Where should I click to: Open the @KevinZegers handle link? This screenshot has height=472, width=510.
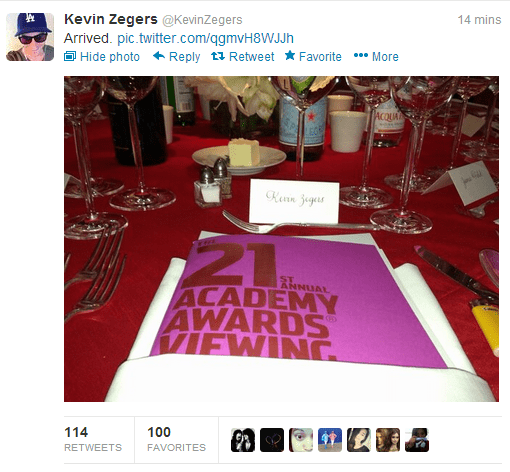[x=202, y=20]
